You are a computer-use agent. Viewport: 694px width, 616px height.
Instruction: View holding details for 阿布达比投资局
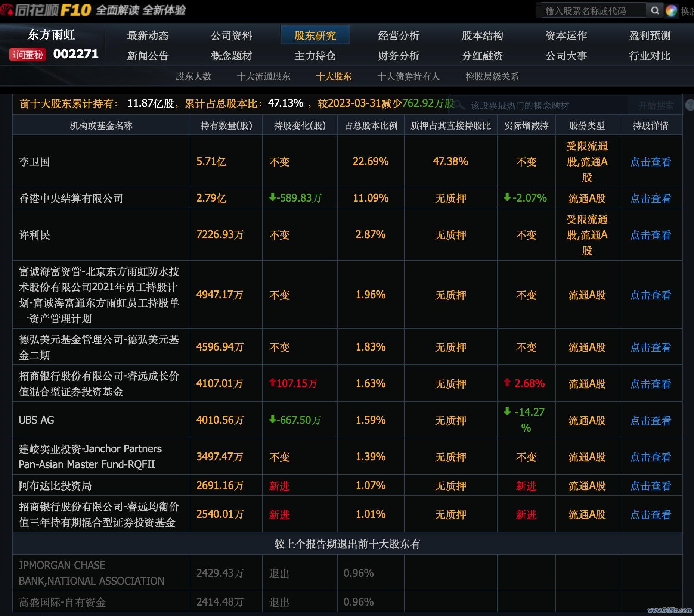pyautogui.click(x=650, y=486)
